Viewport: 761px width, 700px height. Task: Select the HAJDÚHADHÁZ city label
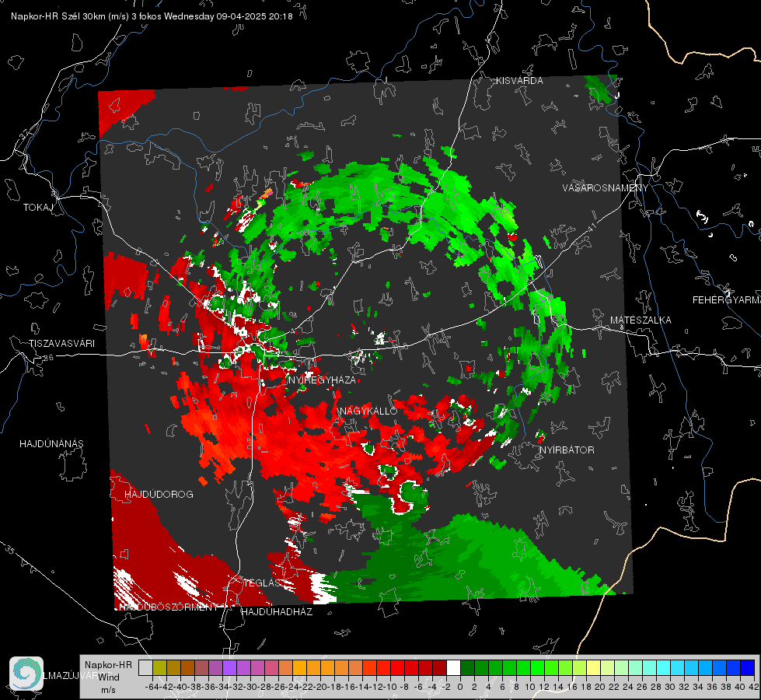(277, 612)
